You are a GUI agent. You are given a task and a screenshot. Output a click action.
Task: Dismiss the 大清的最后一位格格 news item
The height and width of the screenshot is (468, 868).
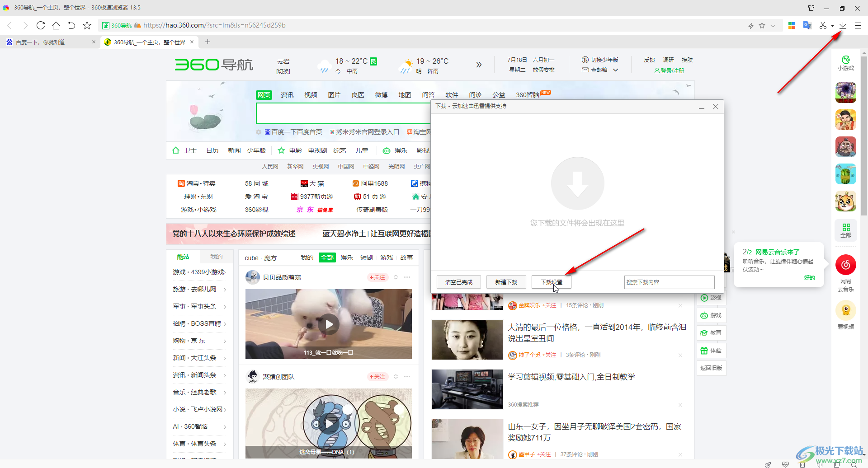click(680, 355)
